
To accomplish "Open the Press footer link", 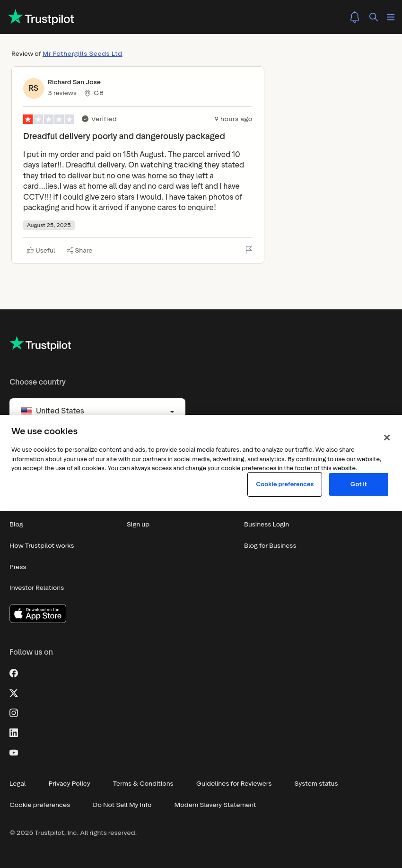I will point(18,567).
